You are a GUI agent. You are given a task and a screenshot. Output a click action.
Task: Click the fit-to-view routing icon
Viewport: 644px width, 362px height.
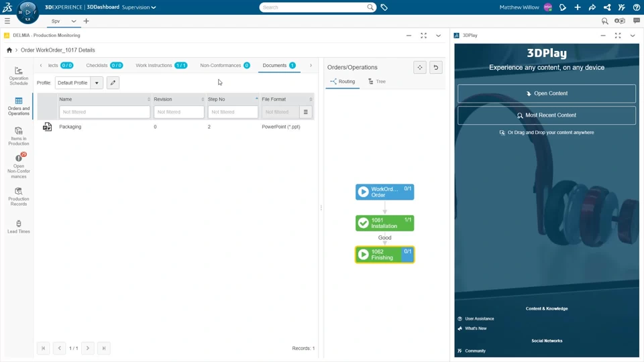[x=420, y=67]
